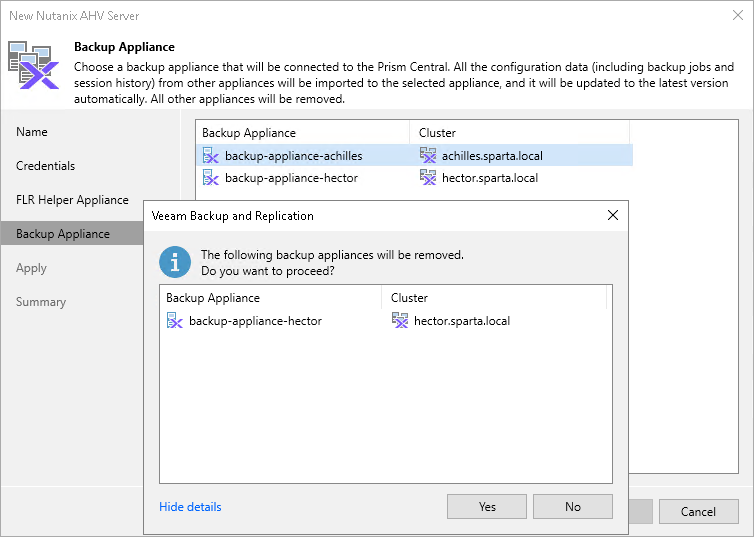Screen dimensions: 754x537
Task: Click the blue information icon in dialog
Action: [177, 262]
